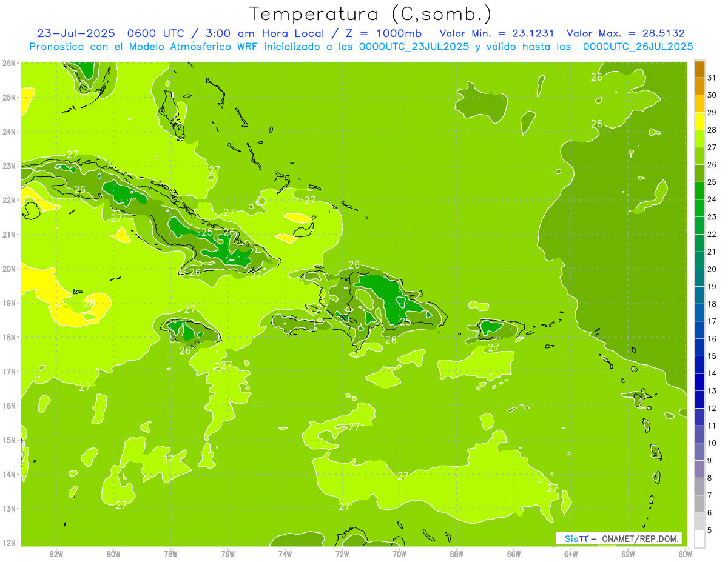Select the '0000UTC_23JUL2025' initialization time

point(414,47)
